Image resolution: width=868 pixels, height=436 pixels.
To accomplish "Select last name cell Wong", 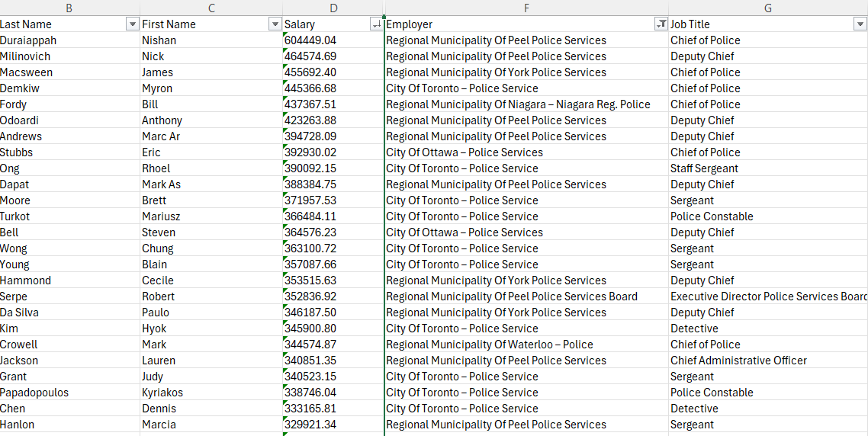I will (69, 248).
